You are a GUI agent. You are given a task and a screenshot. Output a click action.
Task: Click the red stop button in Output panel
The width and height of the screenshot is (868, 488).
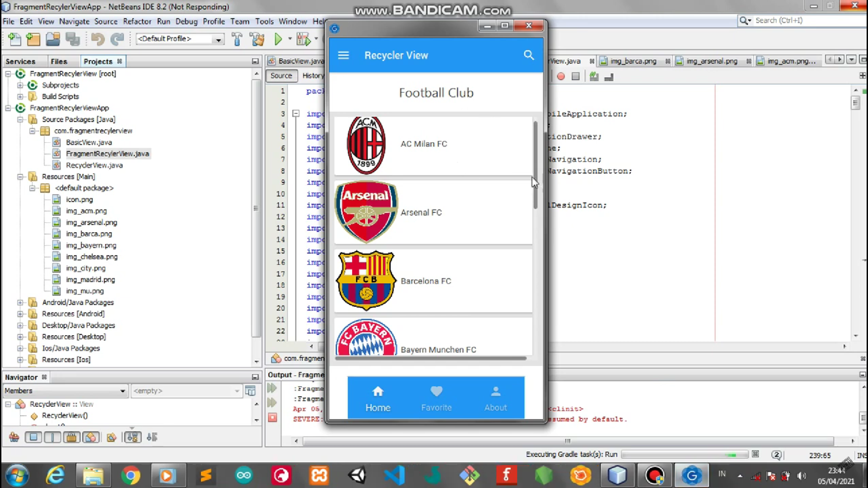click(272, 417)
